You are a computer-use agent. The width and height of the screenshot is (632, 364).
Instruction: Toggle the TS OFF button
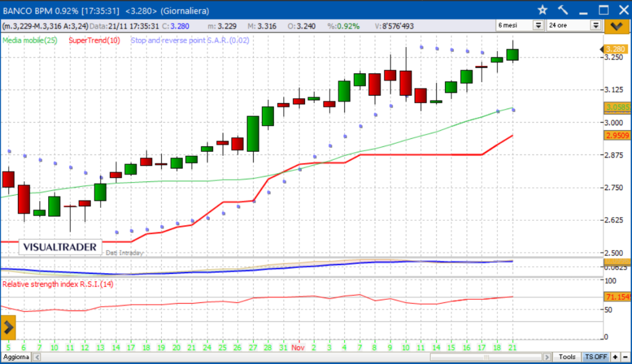click(x=596, y=357)
